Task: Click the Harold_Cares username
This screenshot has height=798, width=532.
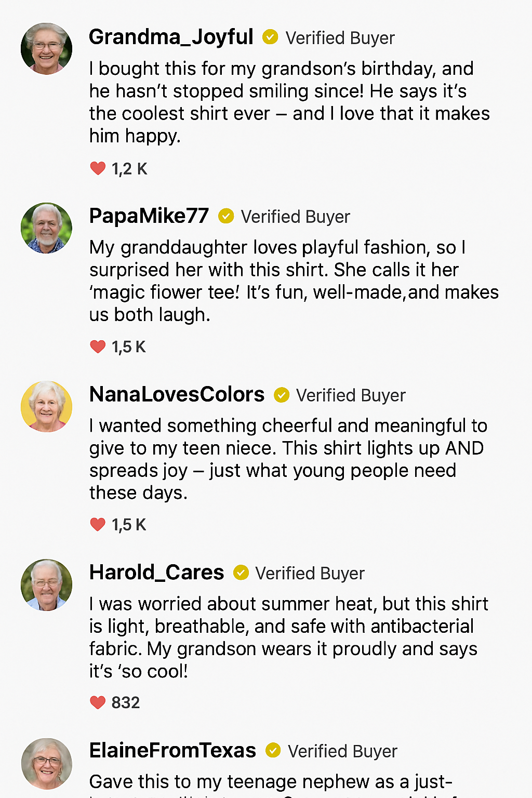Action: tap(156, 573)
